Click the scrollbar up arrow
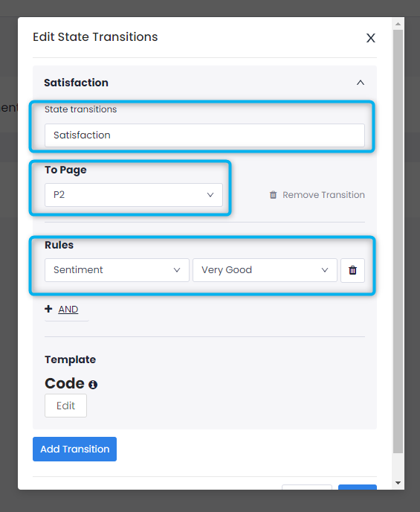This screenshot has width=420, height=512. [398, 24]
